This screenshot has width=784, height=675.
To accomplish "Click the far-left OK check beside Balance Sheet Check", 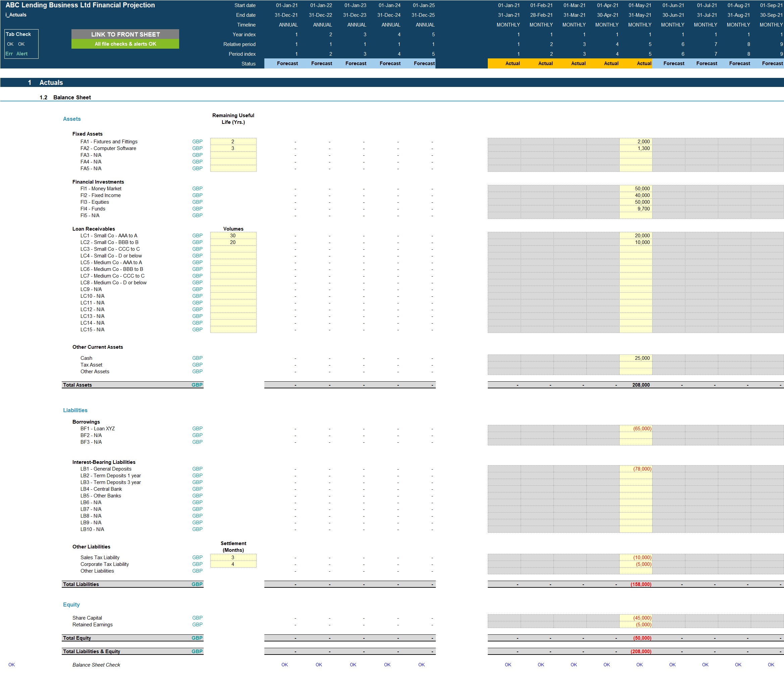I will click(12, 665).
